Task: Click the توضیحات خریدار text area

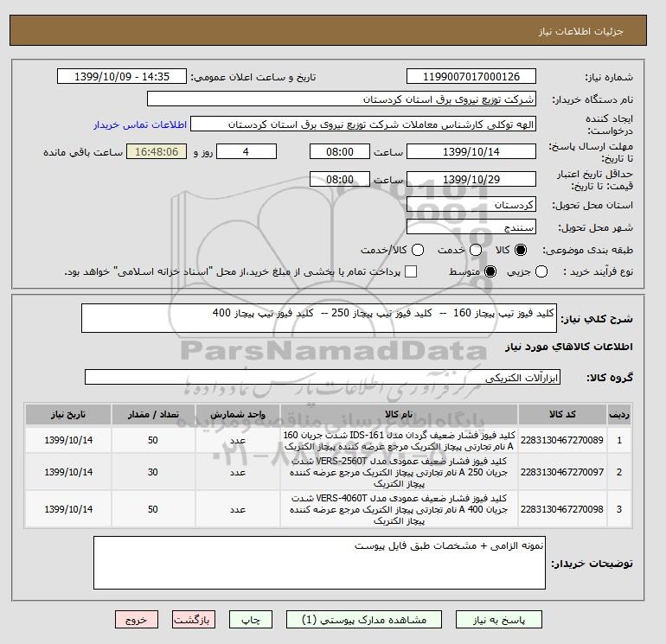Action: coord(319,563)
